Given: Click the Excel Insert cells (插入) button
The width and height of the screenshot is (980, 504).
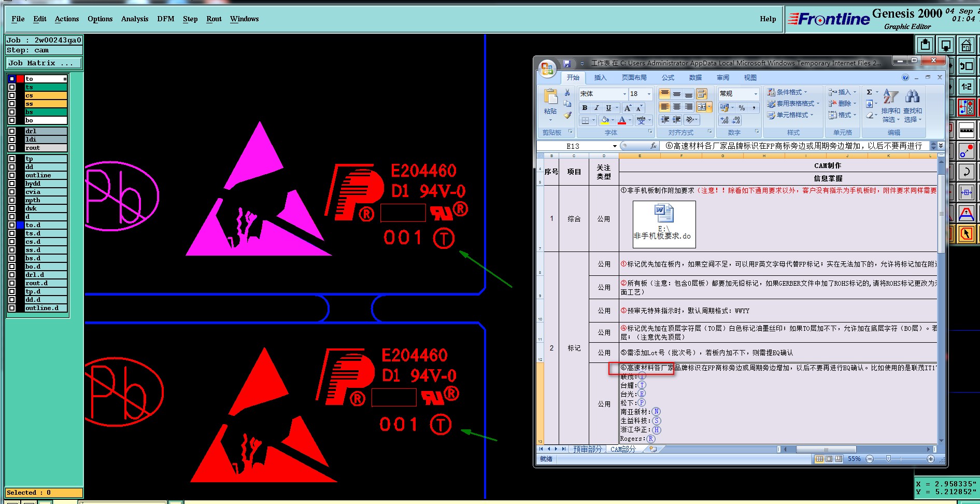Looking at the screenshot, I should (x=842, y=92).
